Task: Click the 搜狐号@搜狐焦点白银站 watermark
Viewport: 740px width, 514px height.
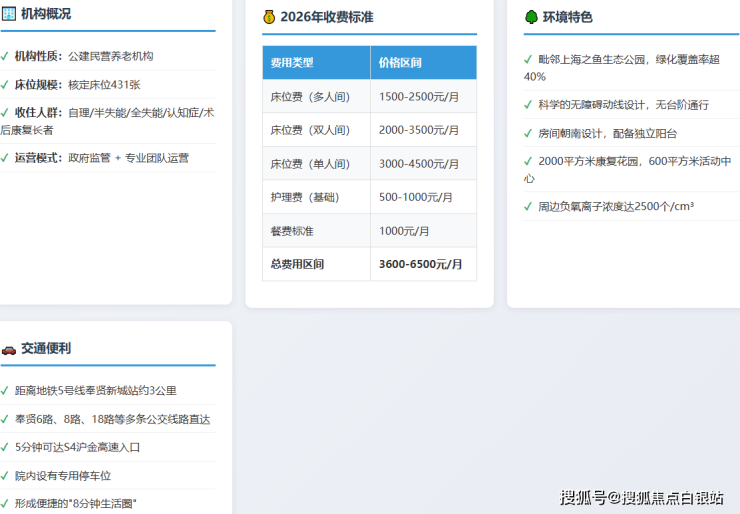Action: [x=641, y=497]
